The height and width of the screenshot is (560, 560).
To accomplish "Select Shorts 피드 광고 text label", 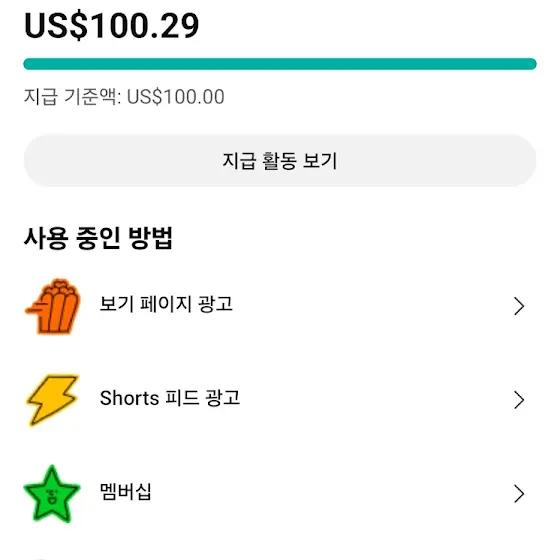I will (x=170, y=398).
